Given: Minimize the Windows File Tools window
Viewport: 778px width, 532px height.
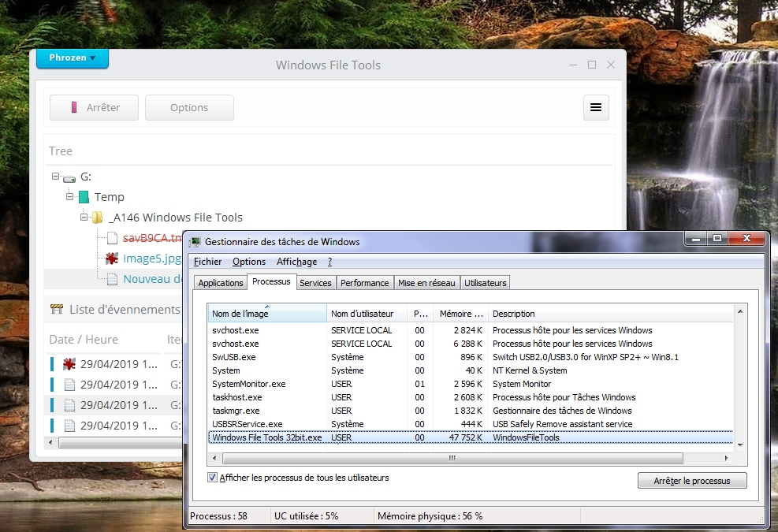Looking at the screenshot, I should pyautogui.click(x=573, y=65).
